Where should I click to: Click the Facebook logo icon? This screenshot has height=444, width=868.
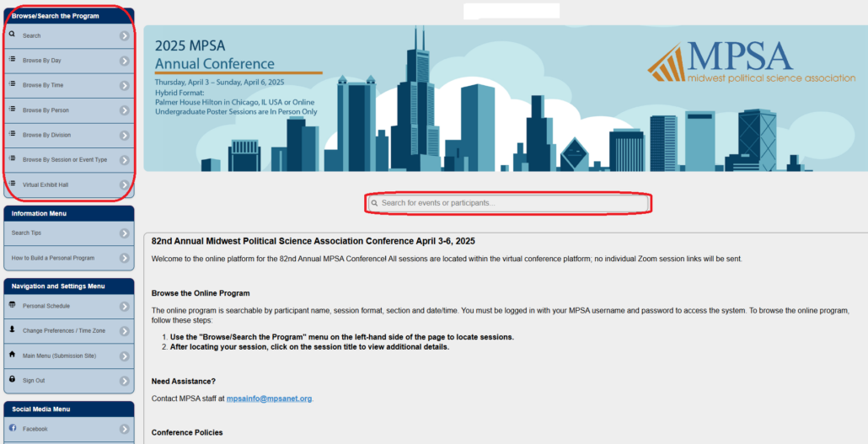[13, 427]
